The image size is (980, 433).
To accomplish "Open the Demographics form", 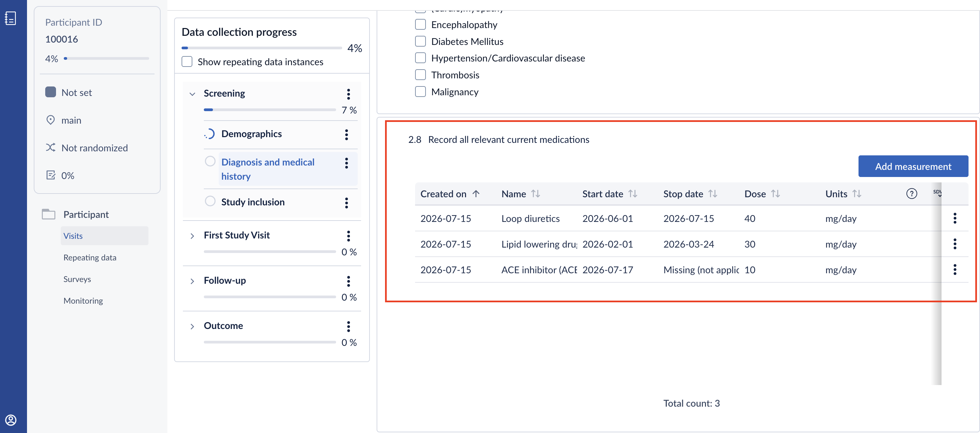I will click(x=251, y=134).
